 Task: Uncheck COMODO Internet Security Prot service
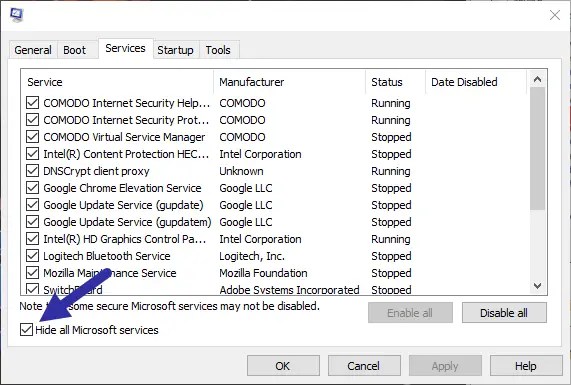pyautogui.click(x=32, y=120)
